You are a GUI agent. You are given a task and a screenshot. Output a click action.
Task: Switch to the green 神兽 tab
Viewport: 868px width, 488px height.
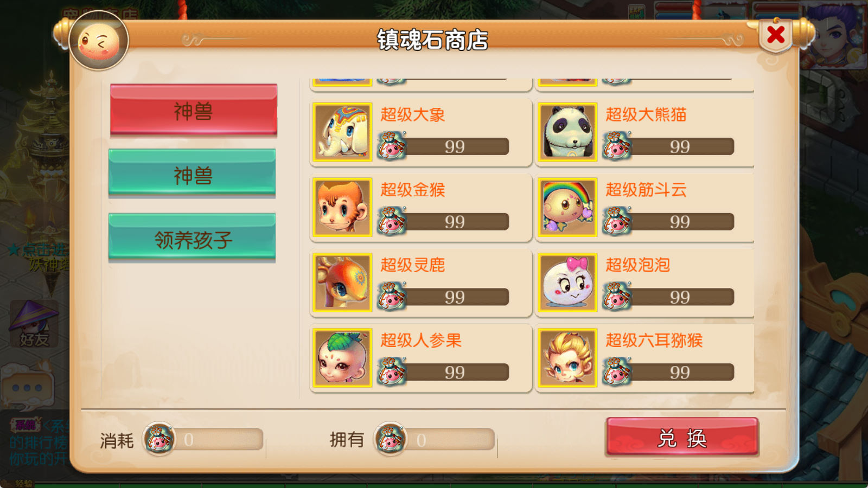[192, 173]
